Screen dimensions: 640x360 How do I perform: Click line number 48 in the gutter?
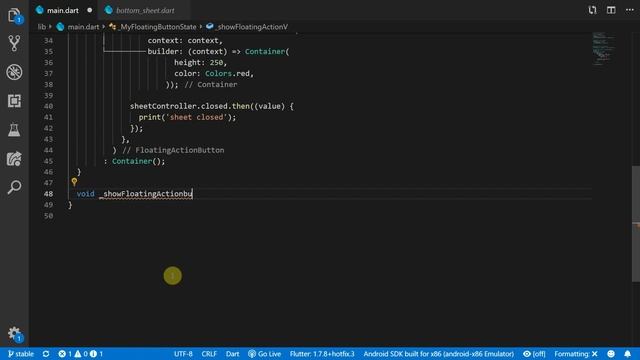(48, 194)
